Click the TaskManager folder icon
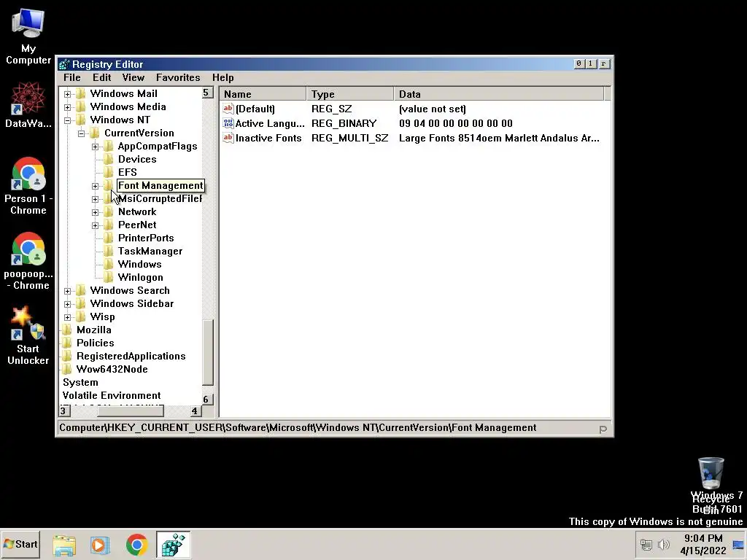747x560 pixels. coord(109,251)
